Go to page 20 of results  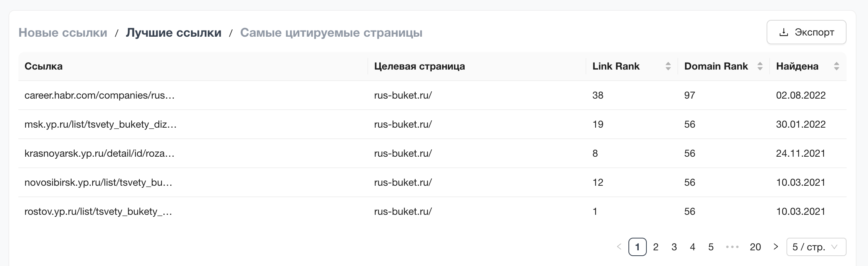tap(755, 247)
